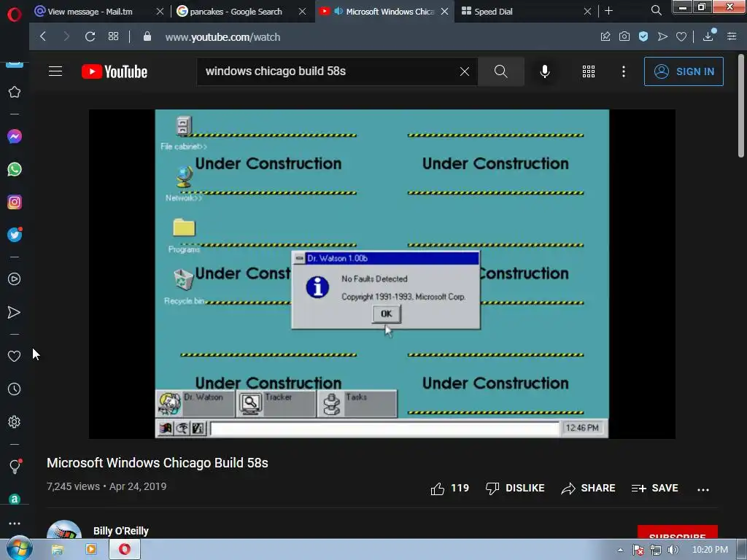This screenshot has width=747, height=560.
Task: Open the green 'a' sidebar extension
Action: coord(15,499)
